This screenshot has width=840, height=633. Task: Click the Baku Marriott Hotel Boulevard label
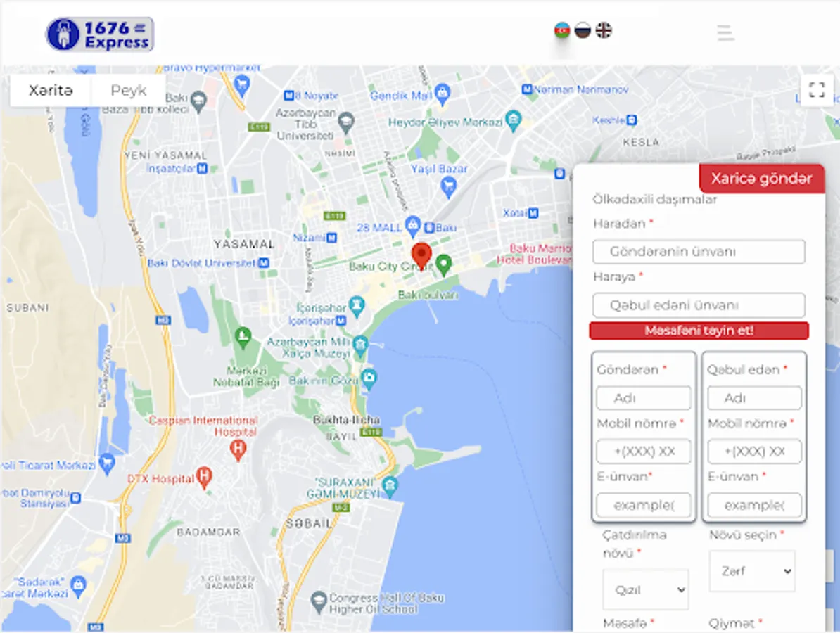534,254
